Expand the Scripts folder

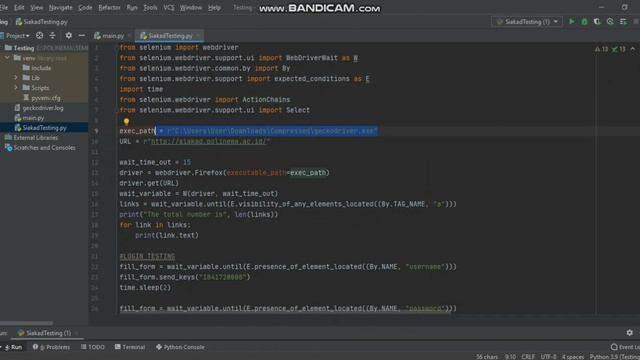tap(16, 88)
